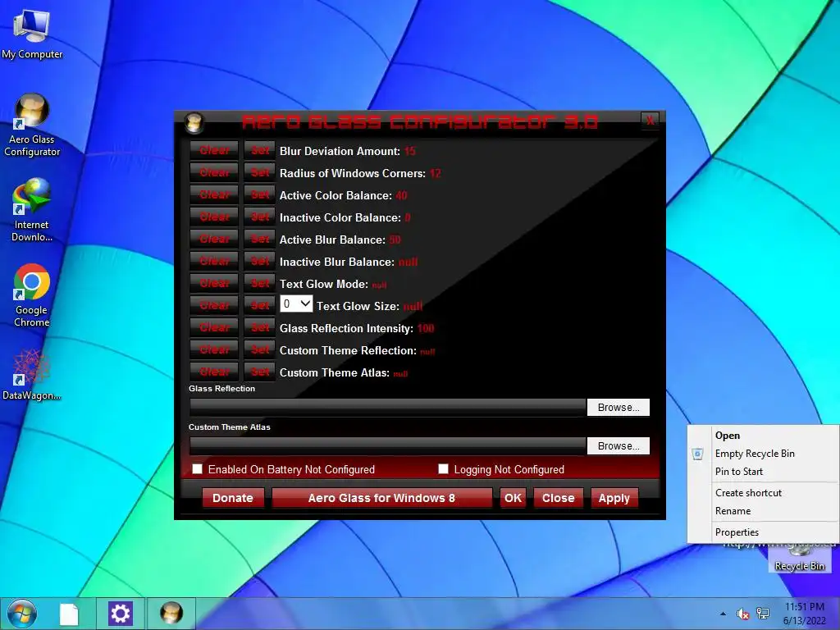Viewport: 840px width, 630px height.
Task: Set Glass Reflection Intensity
Action: 260,327
